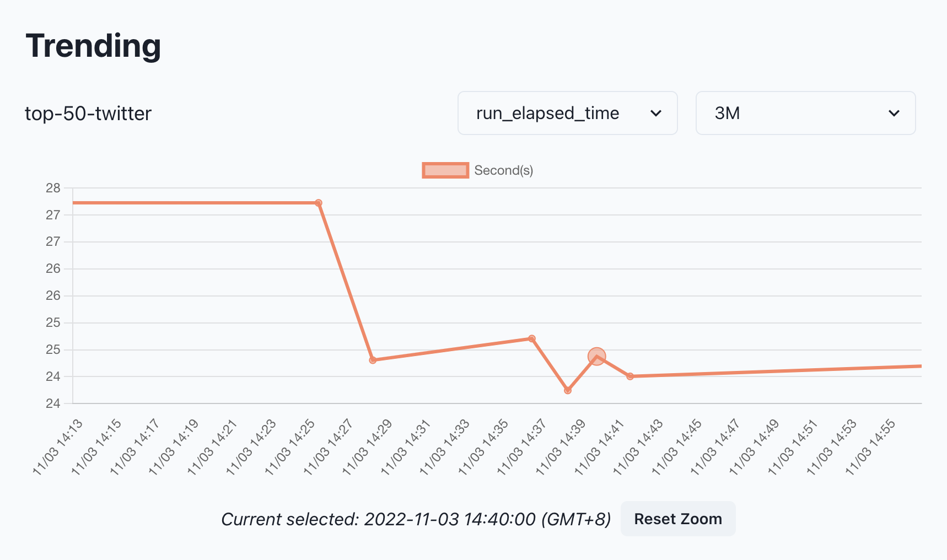This screenshot has width=947, height=560.
Task: Click the lowest data point near 14:38
Action: click(x=568, y=390)
